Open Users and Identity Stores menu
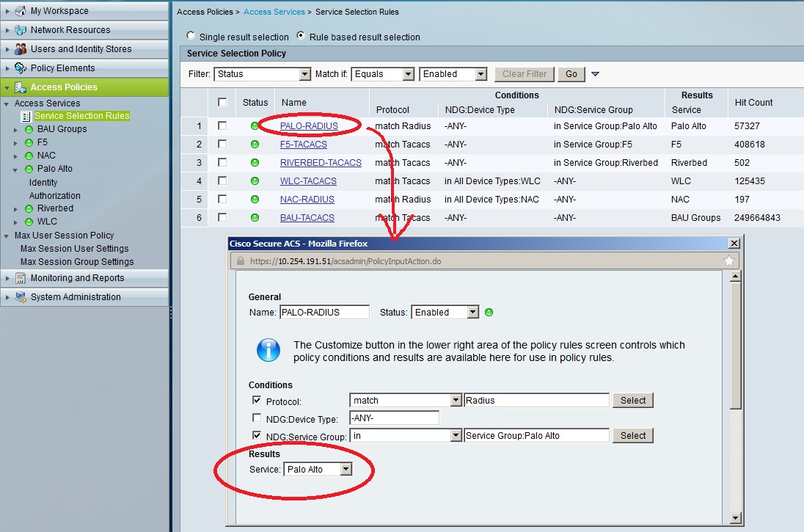The height and width of the screenshot is (532, 804). (84, 48)
